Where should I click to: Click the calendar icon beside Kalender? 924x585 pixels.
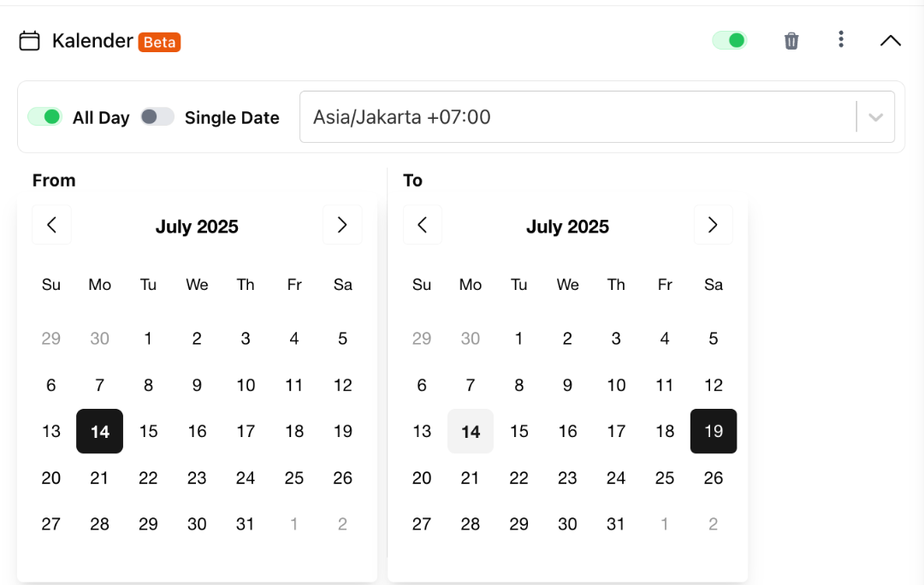tap(29, 41)
